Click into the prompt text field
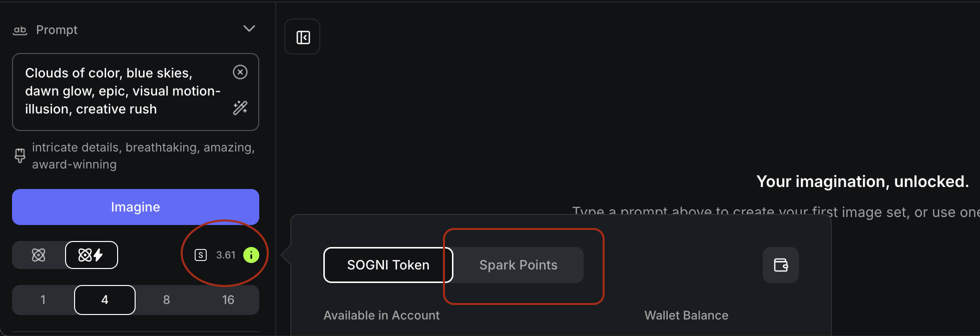 point(123,91)
